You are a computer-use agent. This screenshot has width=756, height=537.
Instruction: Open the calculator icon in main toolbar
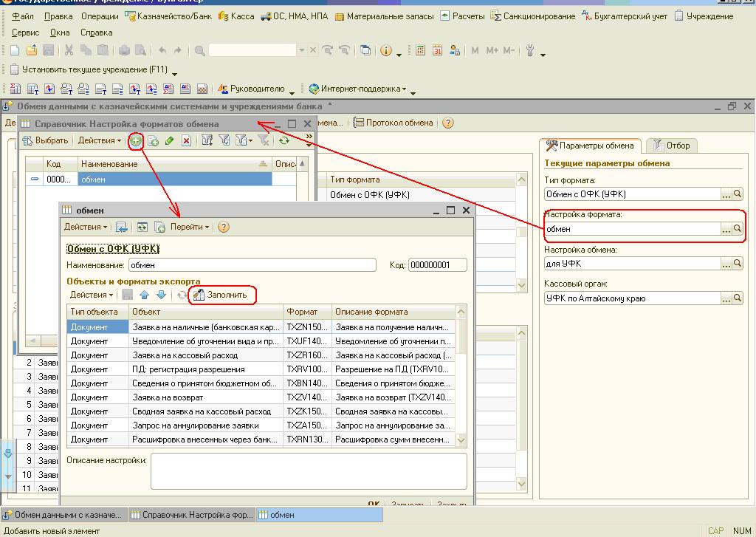point(420,50)
